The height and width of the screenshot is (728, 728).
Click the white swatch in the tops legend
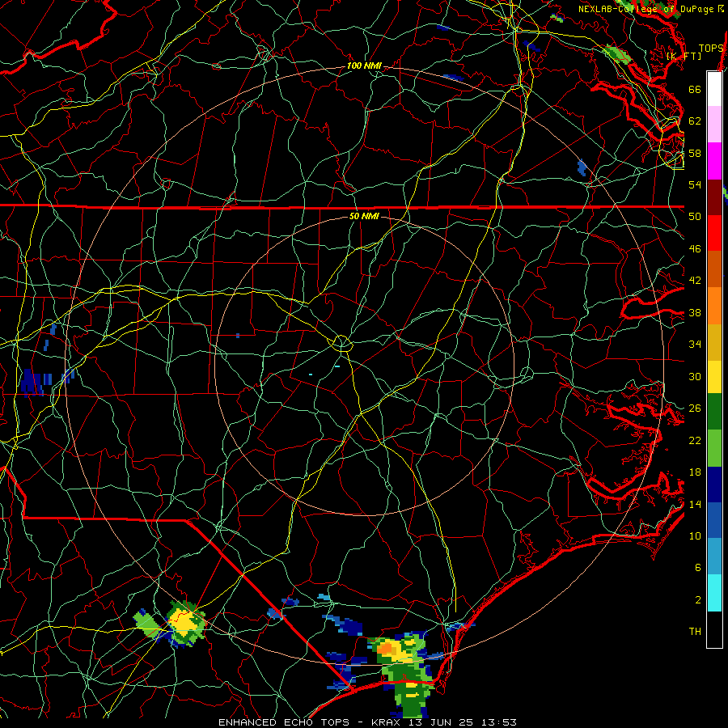[714, 89]
